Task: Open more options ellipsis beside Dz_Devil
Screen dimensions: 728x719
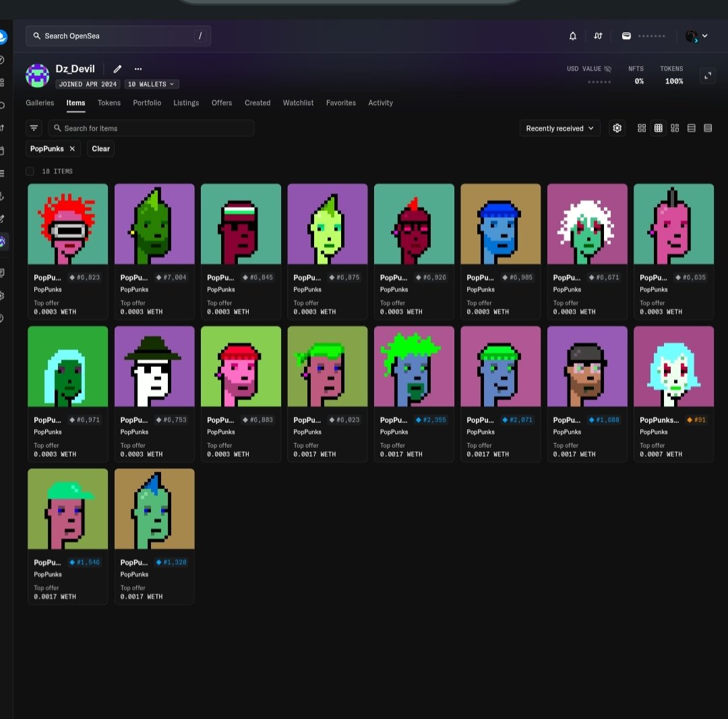Action: [x=138, y=69]
